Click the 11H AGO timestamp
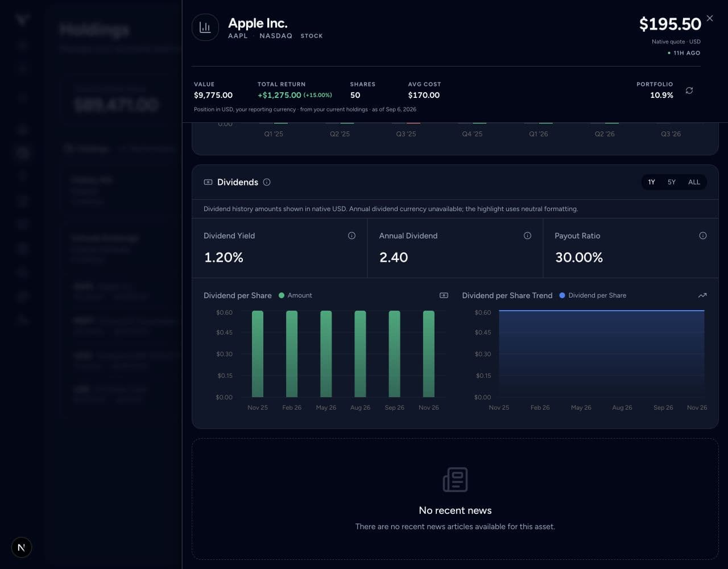 684,53
